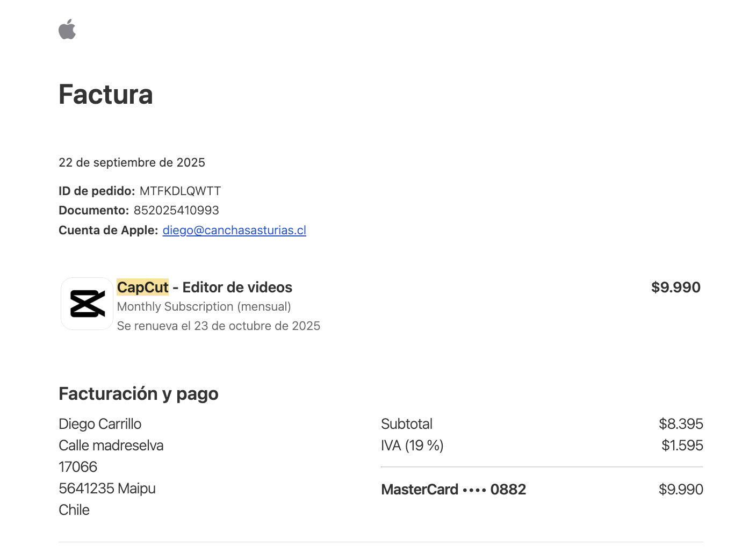Click the Apple logo at top
The image size is (749, 560).
pos(67,30)
